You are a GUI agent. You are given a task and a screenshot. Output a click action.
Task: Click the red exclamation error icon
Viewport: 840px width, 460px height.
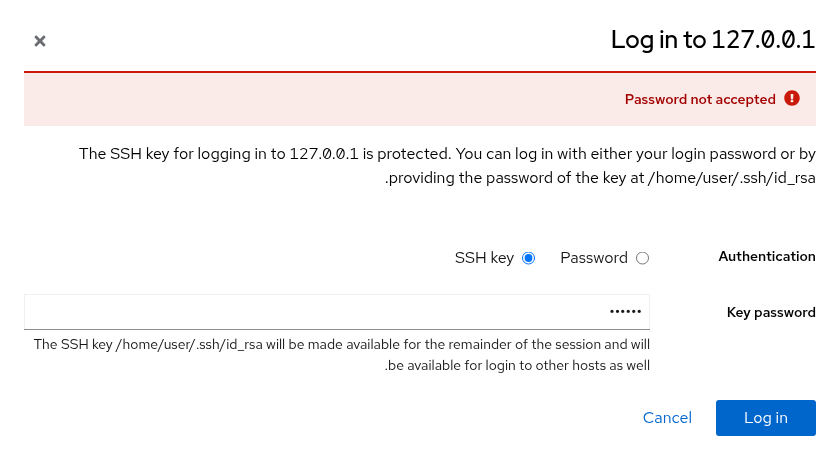(791, 99)
